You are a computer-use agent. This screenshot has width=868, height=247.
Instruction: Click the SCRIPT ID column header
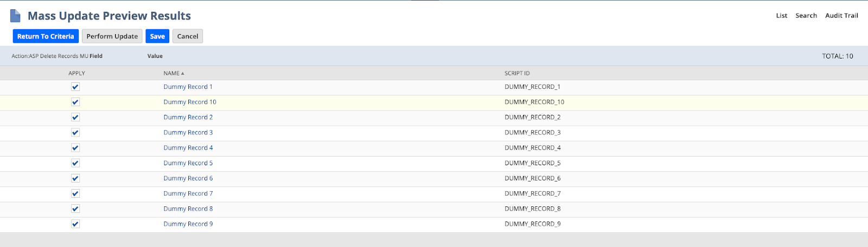517,73
